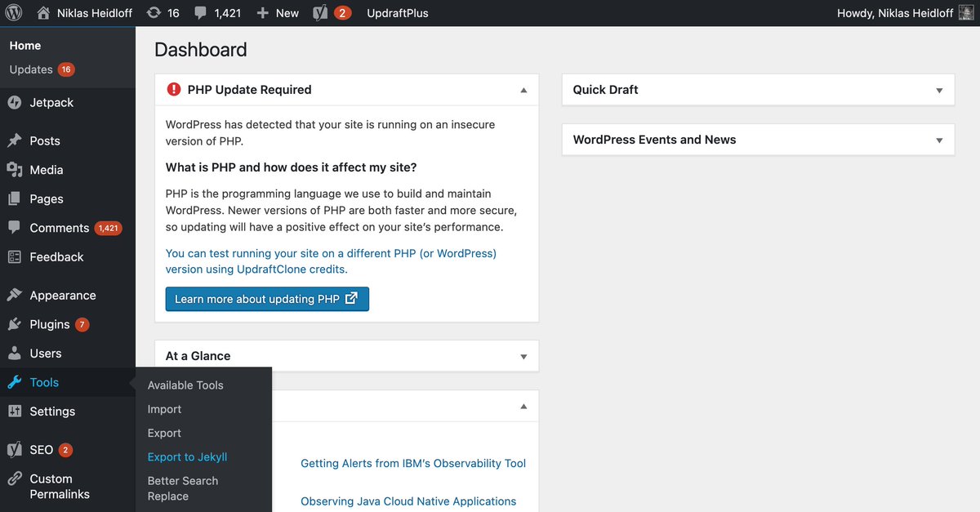Select Export from Tools submenu
This screenshot has height=512, width=980.
[164, 433]
